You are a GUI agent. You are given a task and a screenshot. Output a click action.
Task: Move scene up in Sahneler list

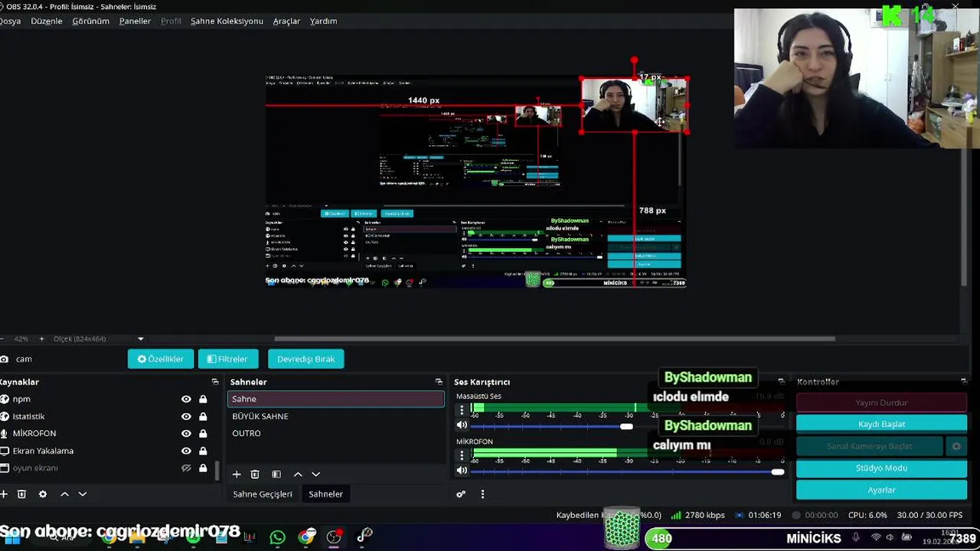click(x=298, y=474)
